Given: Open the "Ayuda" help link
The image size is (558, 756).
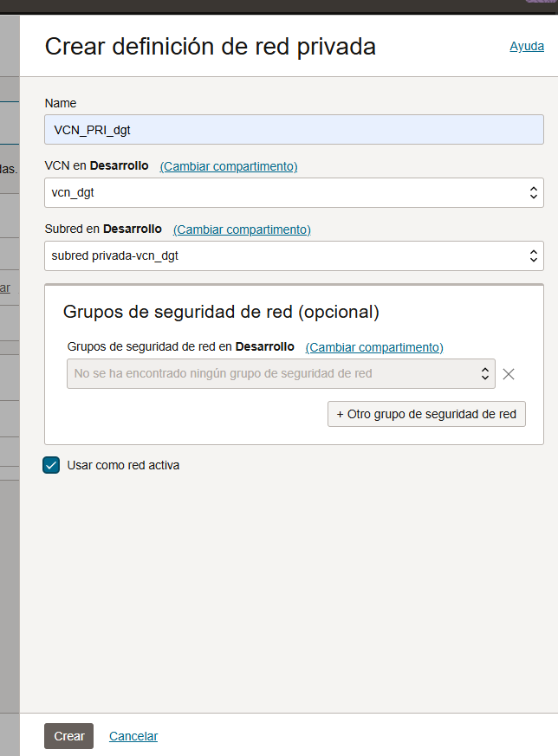Looking at the screenshot, I should 527,46.
